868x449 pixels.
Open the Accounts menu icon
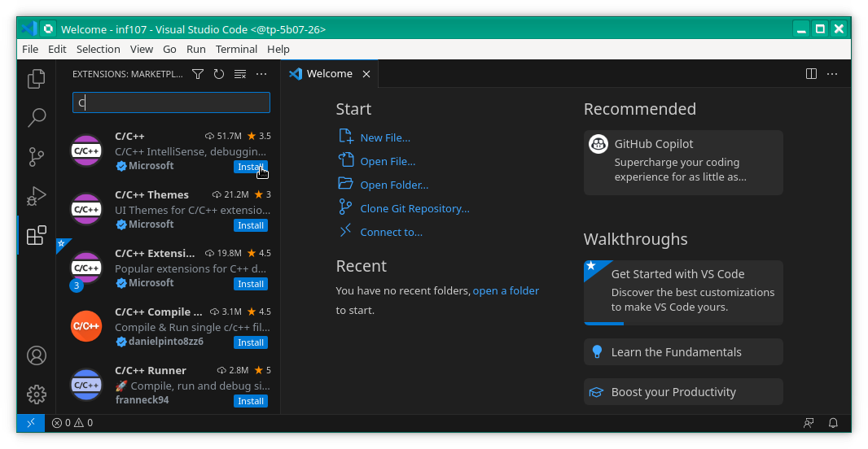point(37,355)
